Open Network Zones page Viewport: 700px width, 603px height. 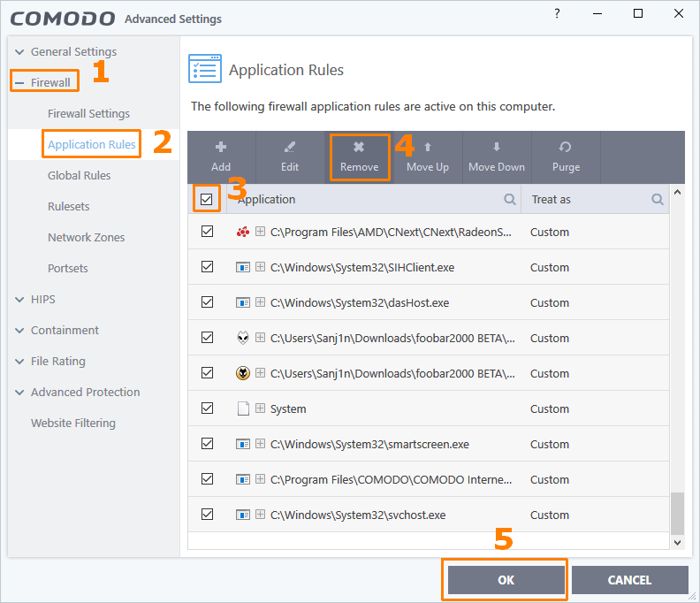[x=86, y=237]
